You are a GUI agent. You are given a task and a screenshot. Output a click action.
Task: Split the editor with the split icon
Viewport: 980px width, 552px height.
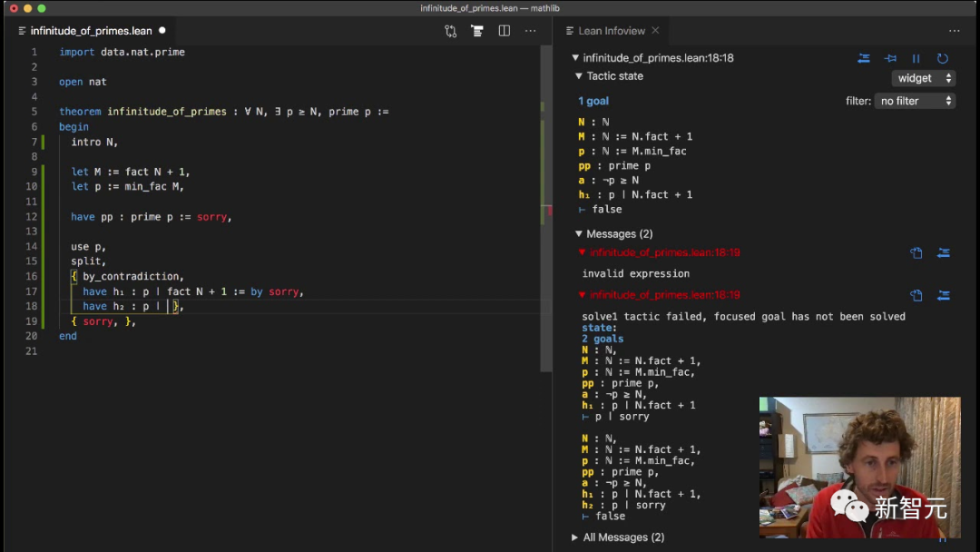(x=504, y=31)
